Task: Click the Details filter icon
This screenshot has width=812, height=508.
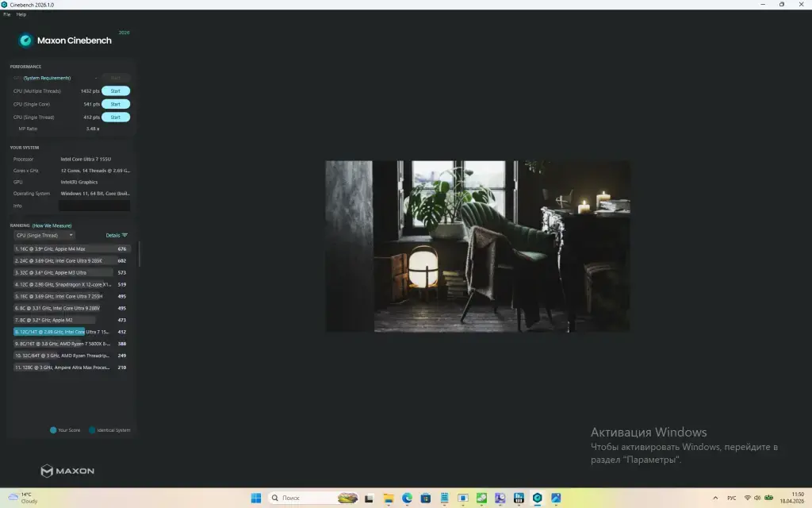Action: [x=124, y=235]
